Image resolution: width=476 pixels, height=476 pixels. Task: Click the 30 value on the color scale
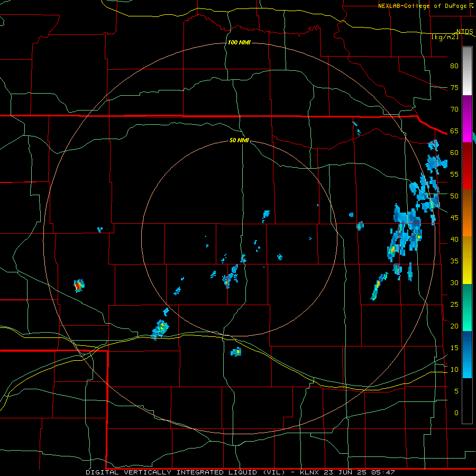[x=454, y=283]
